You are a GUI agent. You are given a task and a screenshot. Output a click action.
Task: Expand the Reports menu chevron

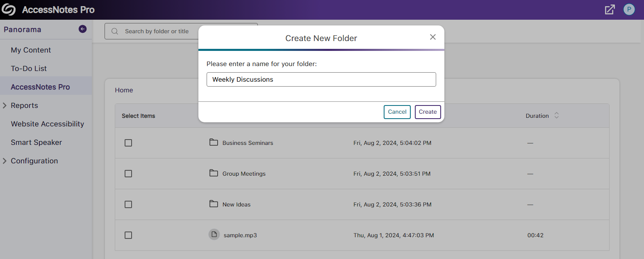[x=5, y=105]
